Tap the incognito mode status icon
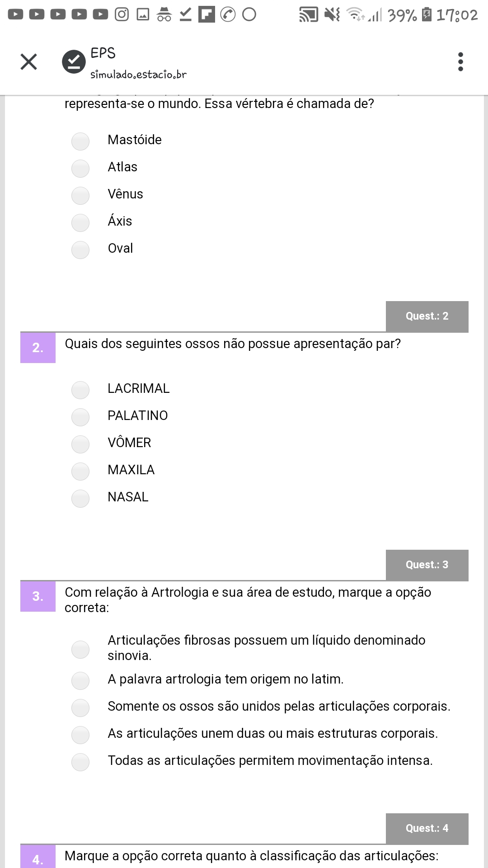488x868 pixels. 164,15
